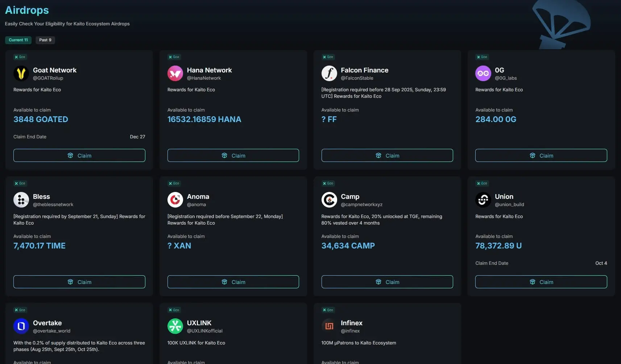621x364 pixels.
Task: Click the Hana Network logo icon
Action: tap(175, 74)
